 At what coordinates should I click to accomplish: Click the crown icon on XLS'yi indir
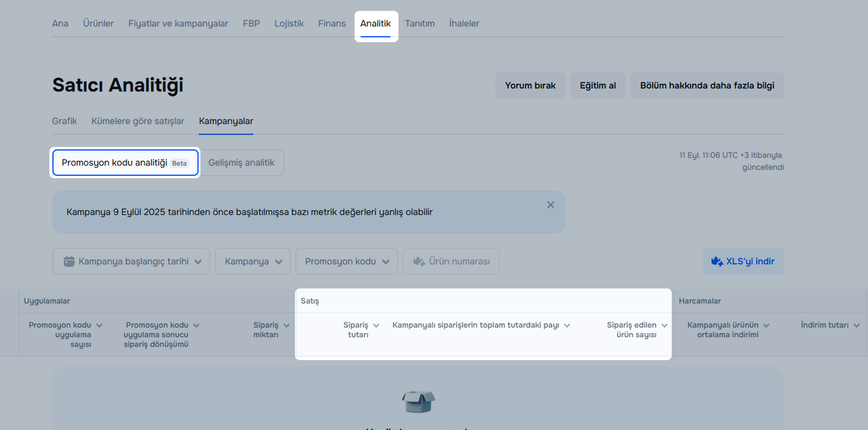click(x=717, y=261)
